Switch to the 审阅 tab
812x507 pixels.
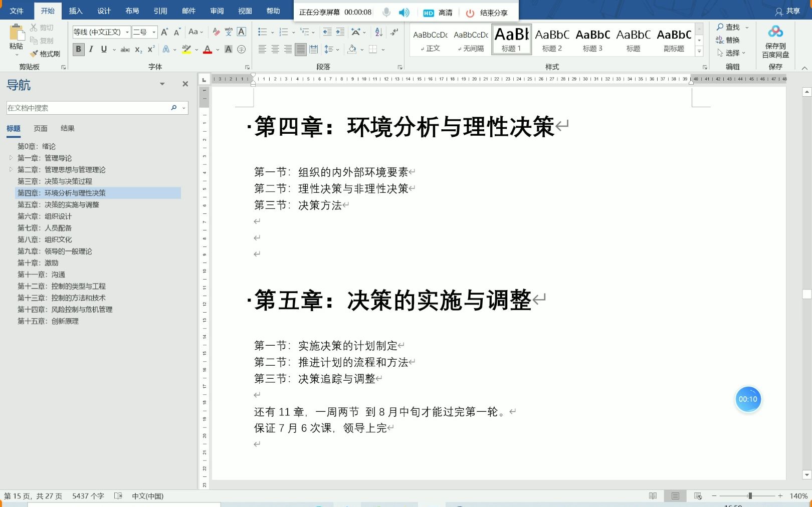[x=217, y=11]
